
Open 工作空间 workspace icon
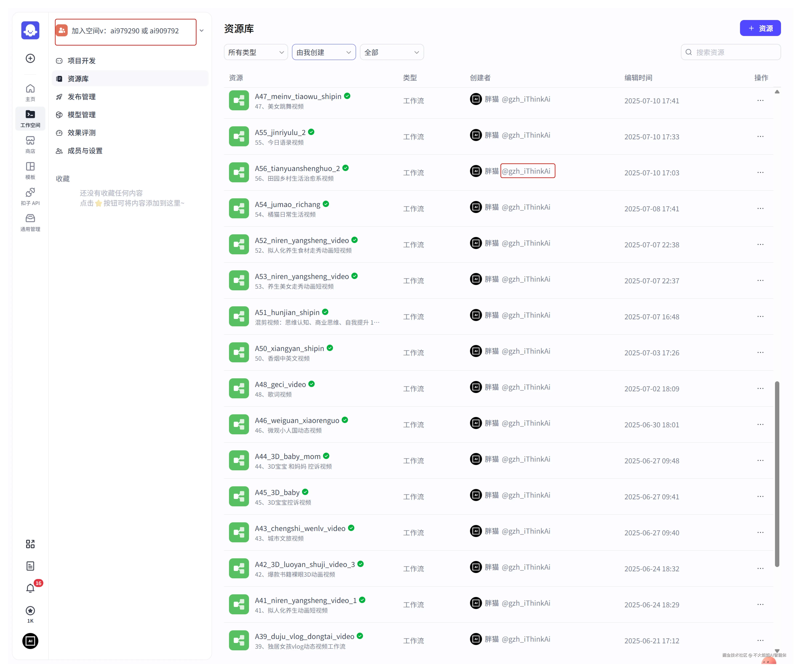click(30, 119)
